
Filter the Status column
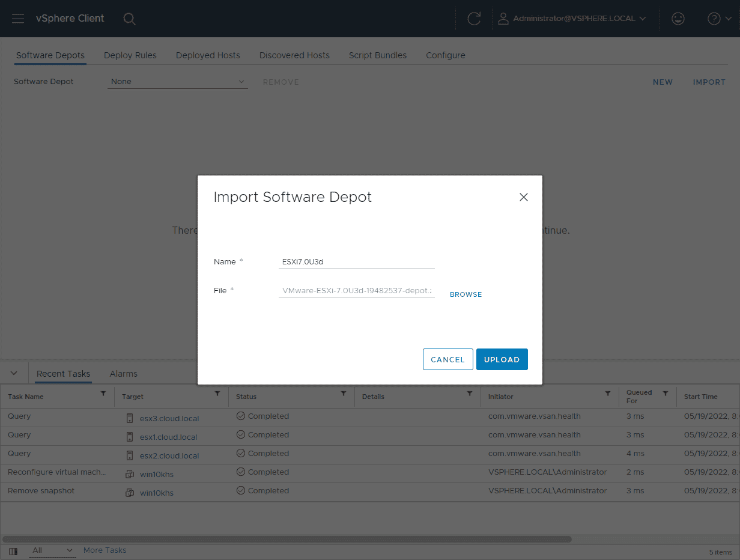point(344,394)
